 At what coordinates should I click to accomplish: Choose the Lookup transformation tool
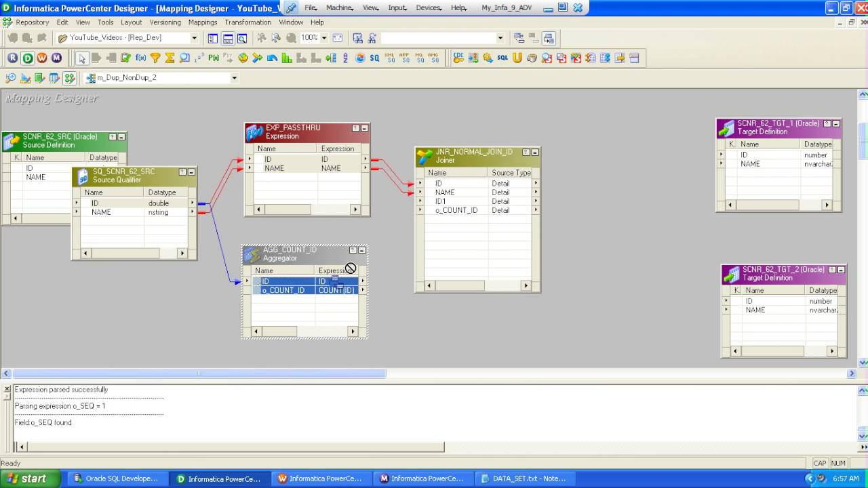tap(184, 58)
